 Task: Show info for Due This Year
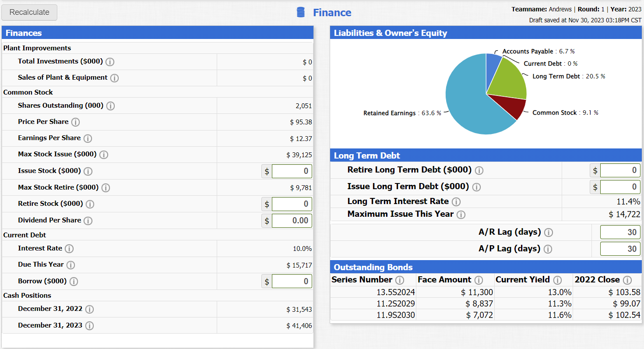71,265
